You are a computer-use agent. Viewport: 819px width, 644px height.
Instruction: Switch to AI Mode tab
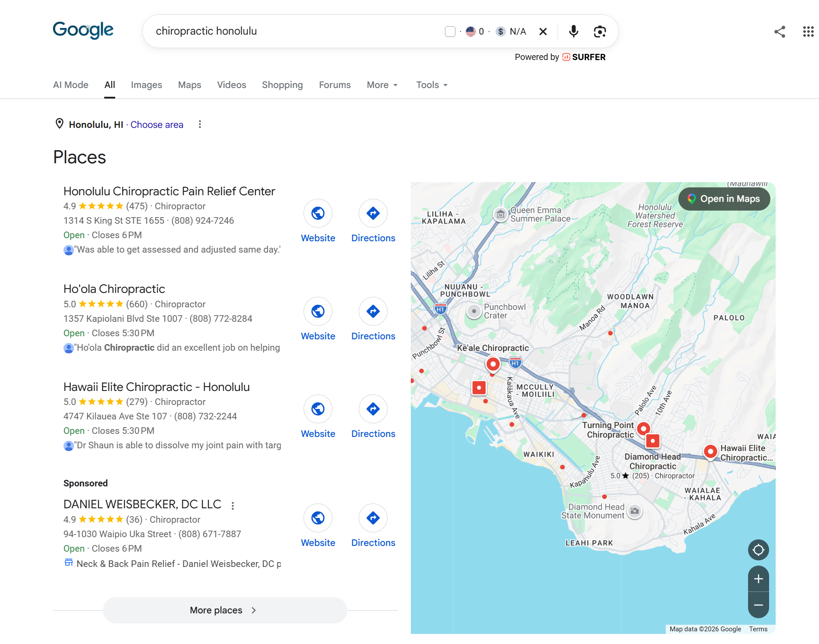coord(71,85)
